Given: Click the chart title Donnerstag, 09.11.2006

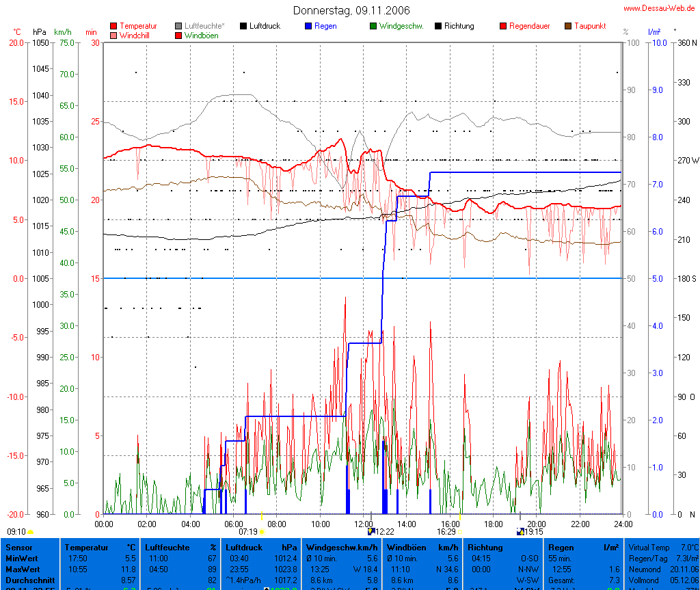Looking at the screenshot, I should 351,10.
